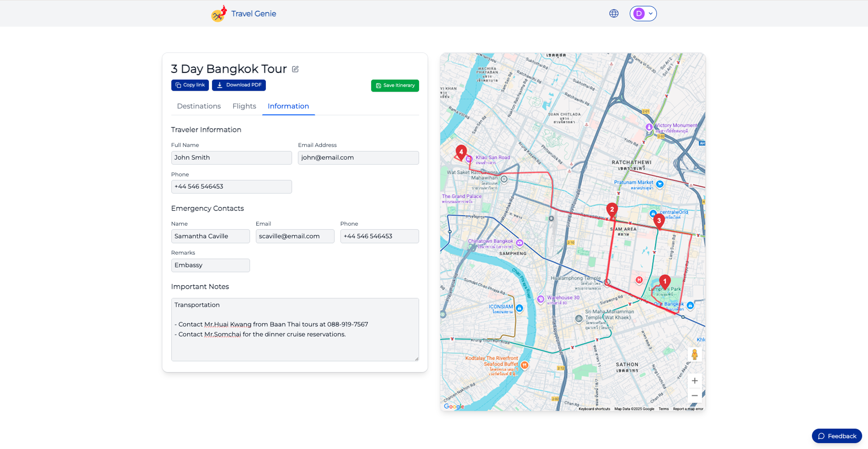The image size is (868, 449).
Task: Select the Information tab
Action: click(288, 106)
